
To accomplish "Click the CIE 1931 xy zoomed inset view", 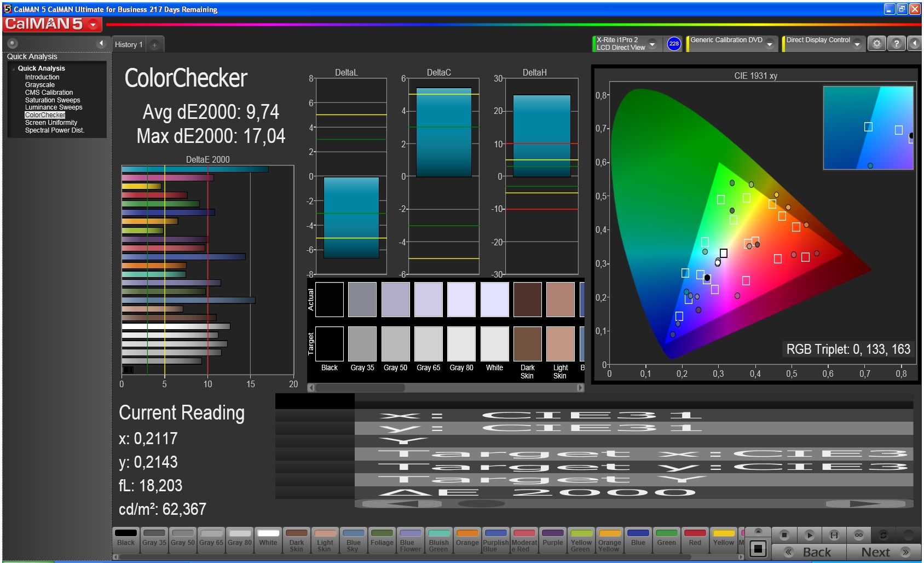I will coord(868,128).
